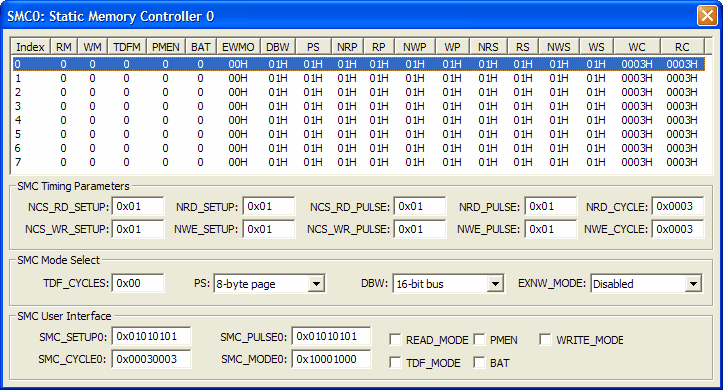723x390 pixels.
Task: Check the WRITE_MODE option
Action: 545,340
